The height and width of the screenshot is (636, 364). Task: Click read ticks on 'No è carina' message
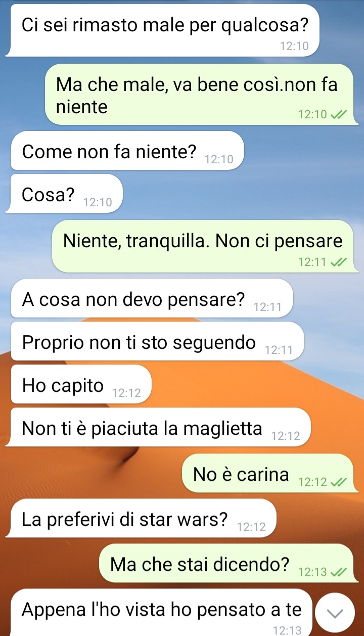[338, 482]
